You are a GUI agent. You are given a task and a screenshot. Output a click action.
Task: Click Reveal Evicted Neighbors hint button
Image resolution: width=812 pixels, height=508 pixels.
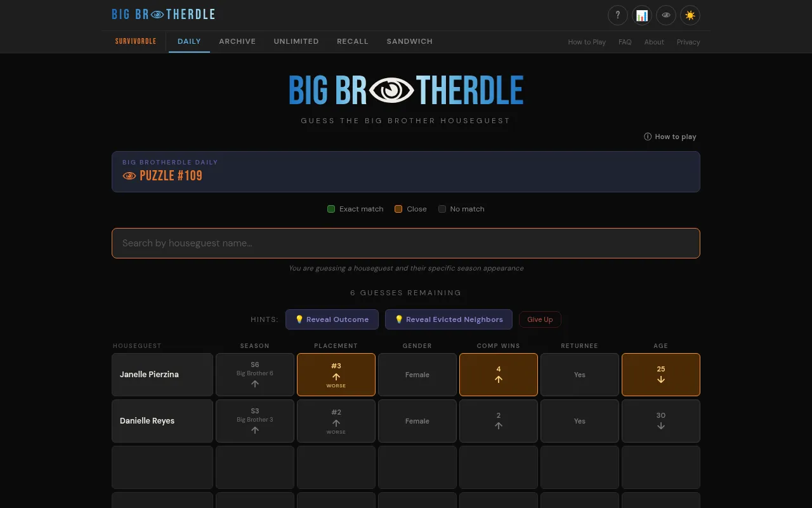tap(449, 319)
